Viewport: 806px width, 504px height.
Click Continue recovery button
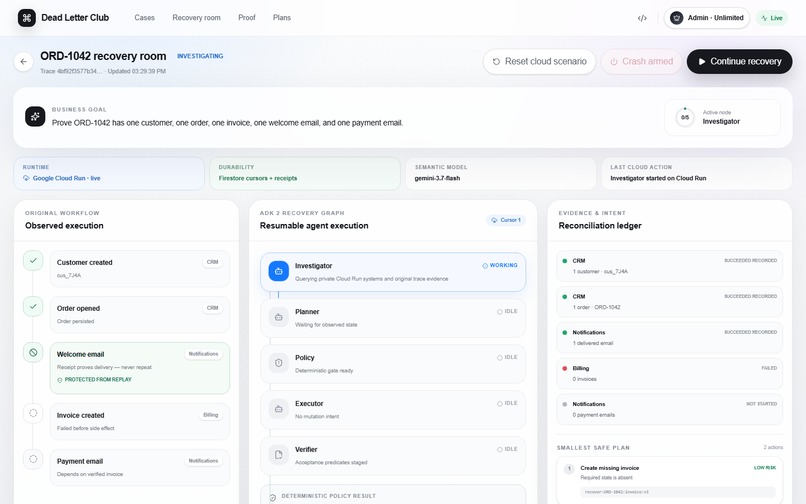point(739,62)
